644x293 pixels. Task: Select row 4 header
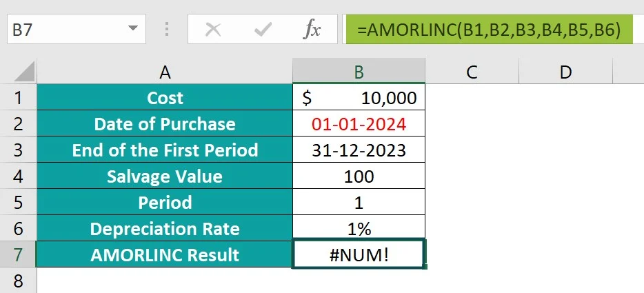tap(18, 176)
